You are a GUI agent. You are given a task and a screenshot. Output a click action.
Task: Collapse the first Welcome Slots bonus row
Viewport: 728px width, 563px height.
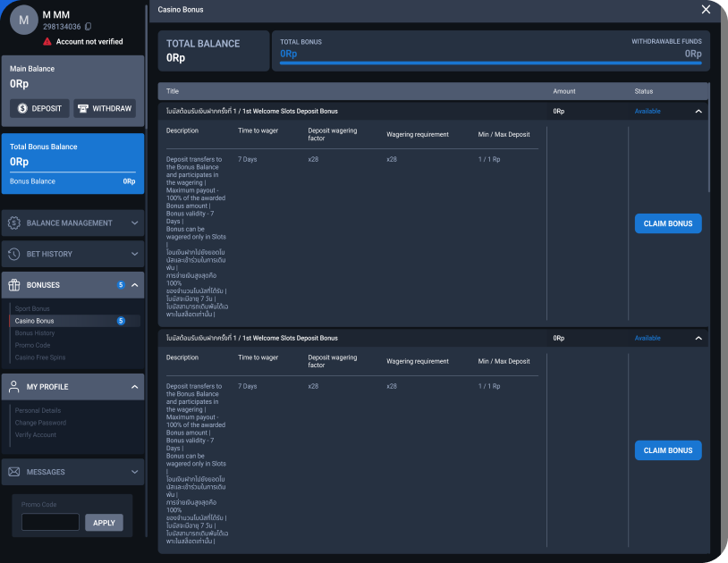click(698, 112)
